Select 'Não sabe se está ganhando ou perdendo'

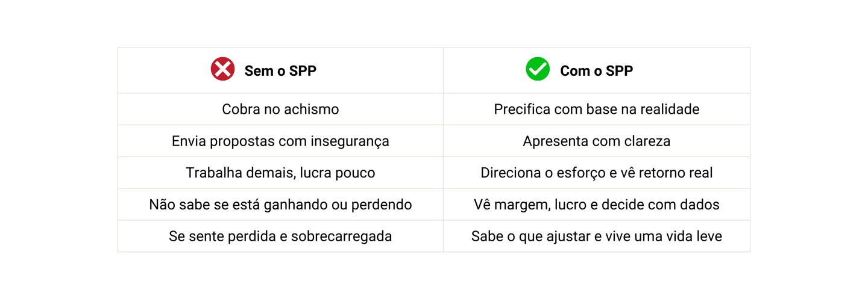[280, 205]
